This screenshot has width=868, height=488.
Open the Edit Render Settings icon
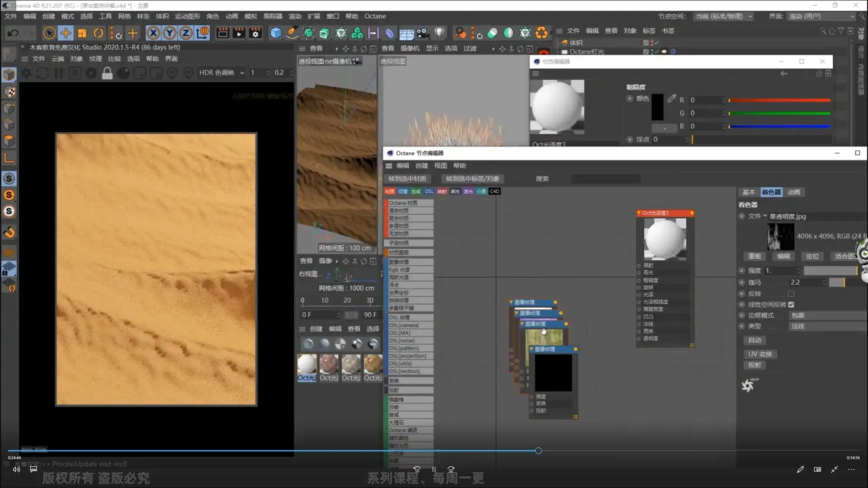(255, 33)
